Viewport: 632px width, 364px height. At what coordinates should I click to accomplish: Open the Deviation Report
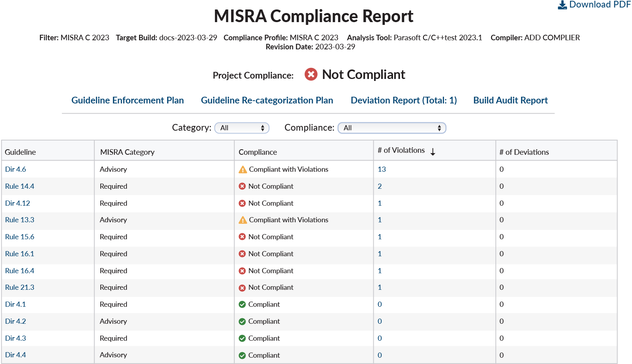pyautogui.click(x=403, y=100)
